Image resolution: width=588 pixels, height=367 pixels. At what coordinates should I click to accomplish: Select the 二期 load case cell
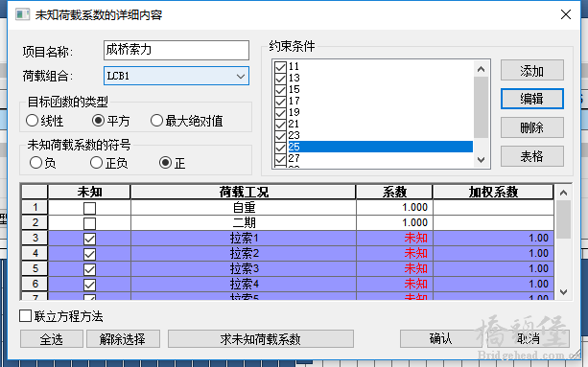pos(244,223)
